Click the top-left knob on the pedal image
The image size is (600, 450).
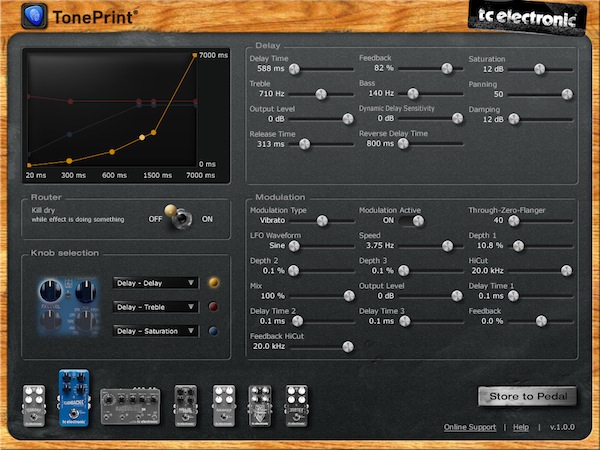coord(51,291)
